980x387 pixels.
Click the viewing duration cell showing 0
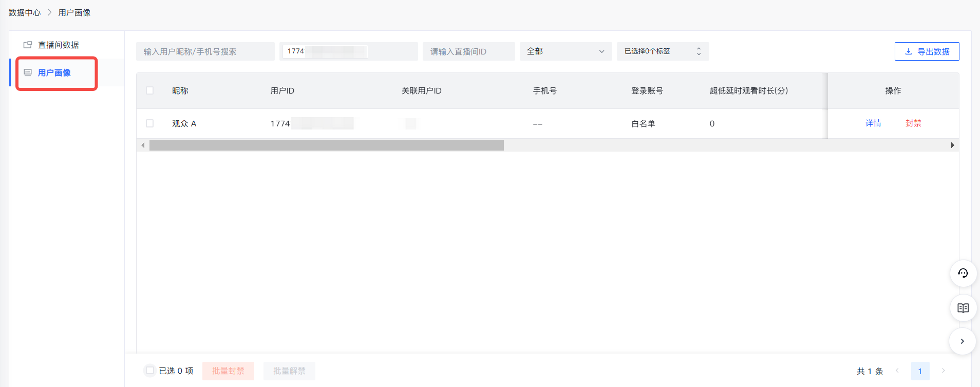click(x=712, y=123)
